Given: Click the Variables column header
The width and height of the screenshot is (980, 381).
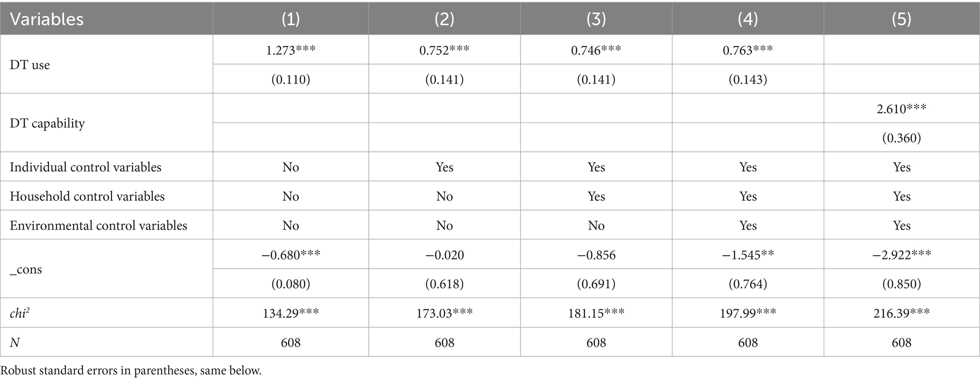Looking at the screenshot, I should pos(47,19).
